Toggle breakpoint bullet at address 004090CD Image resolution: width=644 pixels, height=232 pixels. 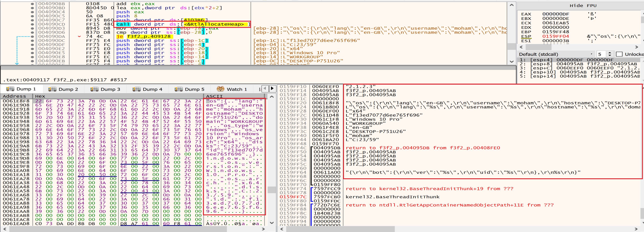tap(32, 24)
